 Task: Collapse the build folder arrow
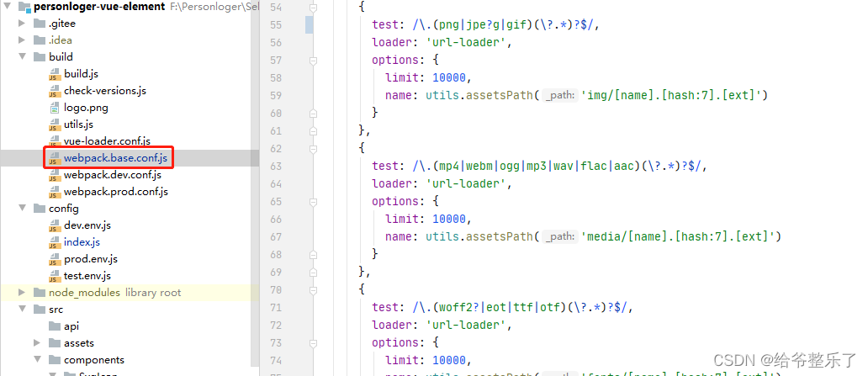[x=22, y=56]
